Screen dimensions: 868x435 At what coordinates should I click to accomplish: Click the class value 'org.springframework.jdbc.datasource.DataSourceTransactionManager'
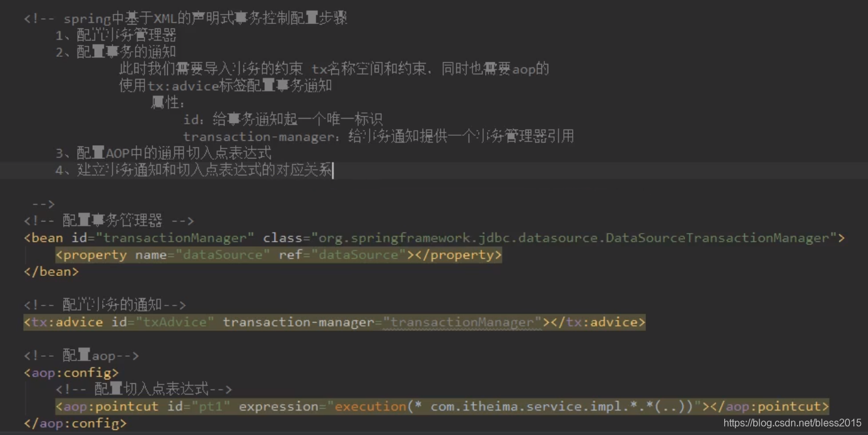pyautogui.click(x=573, y=237)
